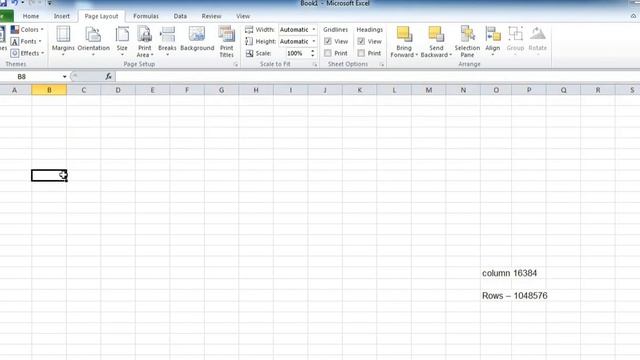Click the "column 16384" text
The image size is (640, 360).
509,273
